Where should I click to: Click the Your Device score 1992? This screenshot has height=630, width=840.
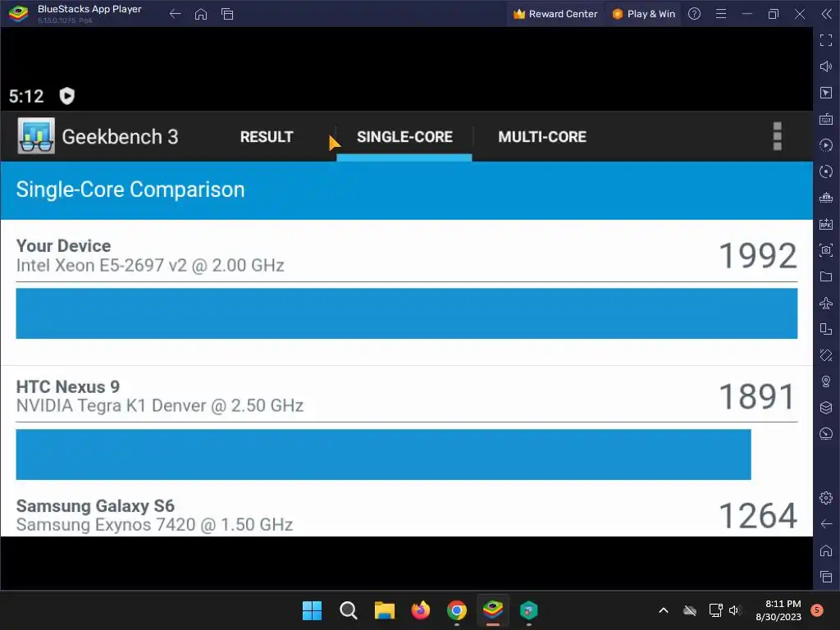tap(757, 256)
